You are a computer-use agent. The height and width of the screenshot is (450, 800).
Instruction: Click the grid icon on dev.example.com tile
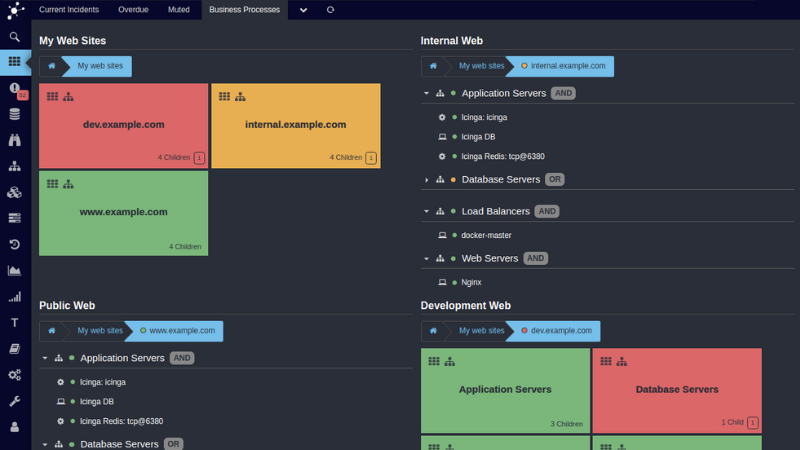coord(53,97)
